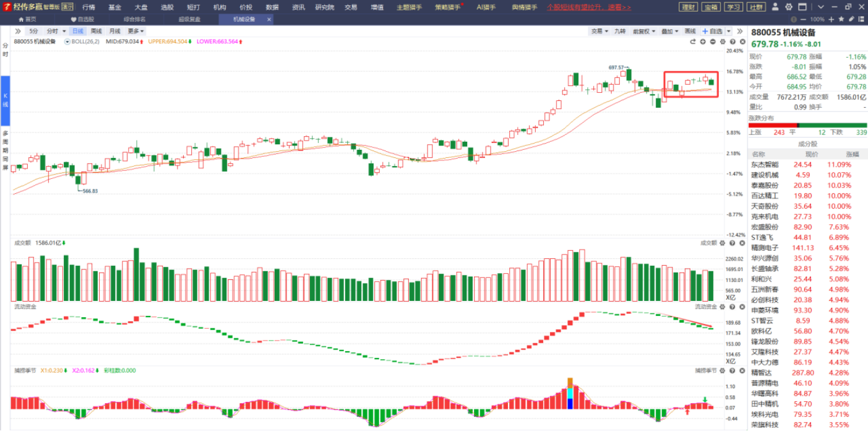
Task: Zoom in the main chart with plus icon
Action: [x=703, y=41]
